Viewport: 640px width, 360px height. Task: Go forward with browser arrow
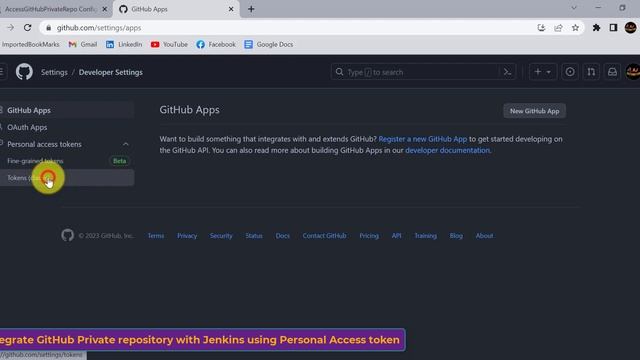tap(10, 28)
